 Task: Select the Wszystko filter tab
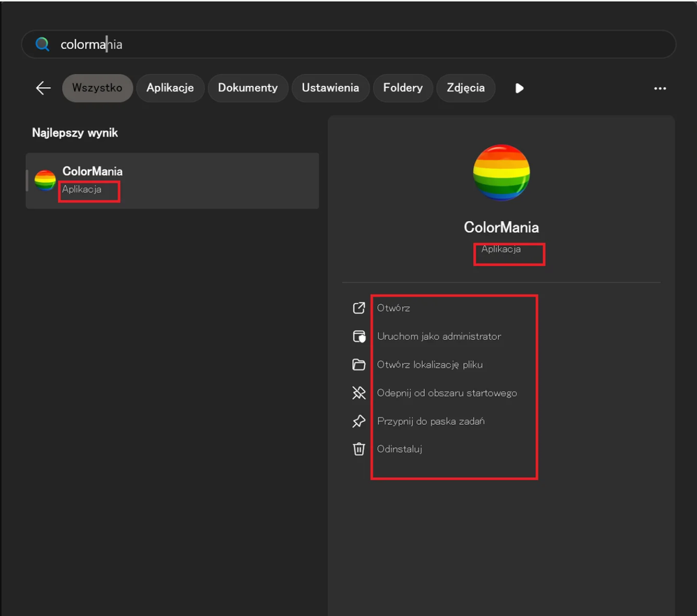tap(98, 88)
